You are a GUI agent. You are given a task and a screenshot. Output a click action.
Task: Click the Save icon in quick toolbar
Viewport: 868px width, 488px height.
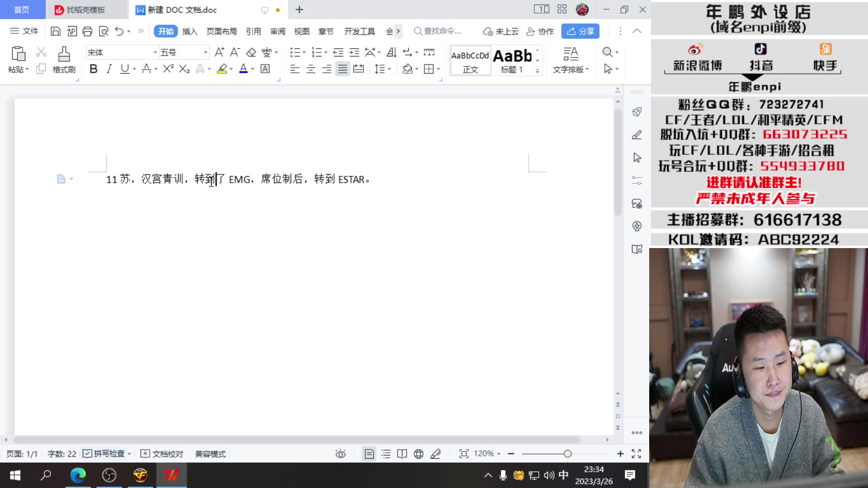click(55, 31)
